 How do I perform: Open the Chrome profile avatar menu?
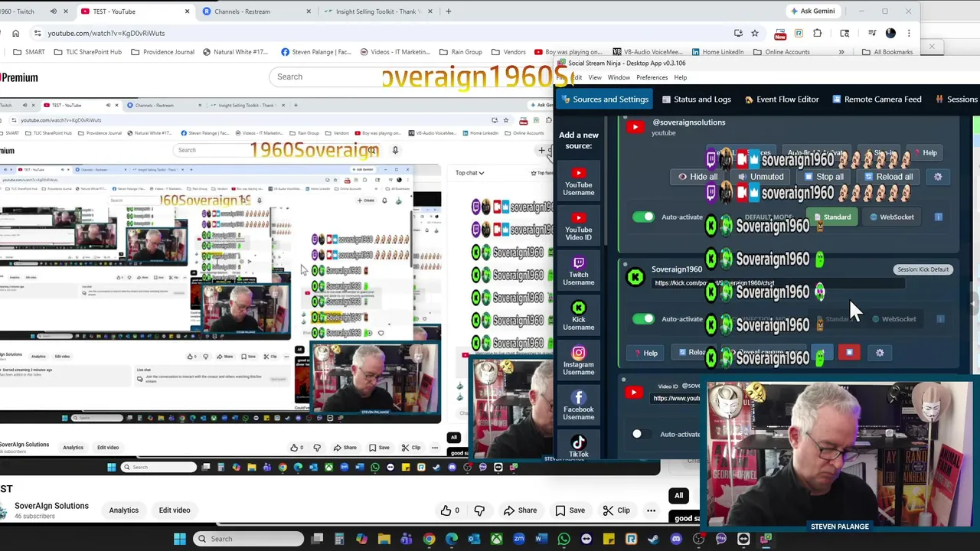click(890, 33)
